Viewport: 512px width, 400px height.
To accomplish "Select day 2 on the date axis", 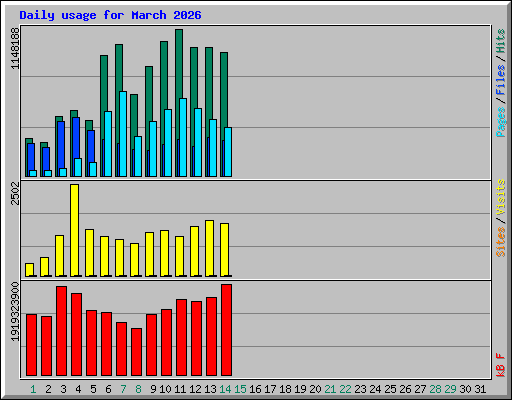I will pyautogui.click(x=48, y=389).
